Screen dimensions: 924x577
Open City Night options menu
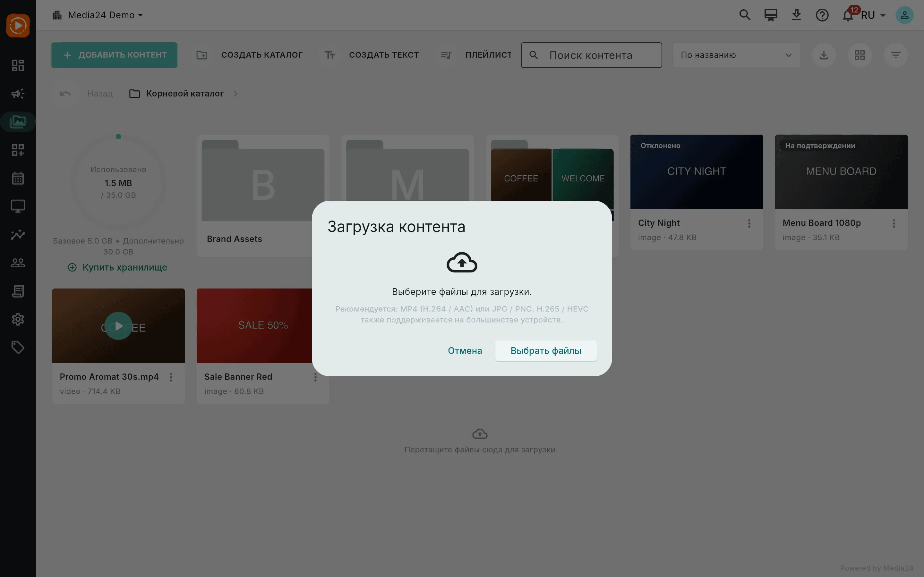pos(749,224)
